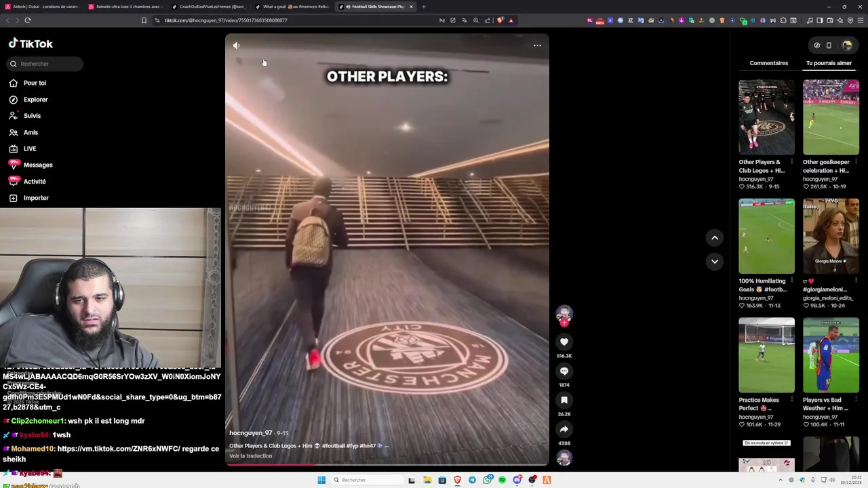Open Messages in the sidebar
868x488 pixels.
tap(31, 165)
